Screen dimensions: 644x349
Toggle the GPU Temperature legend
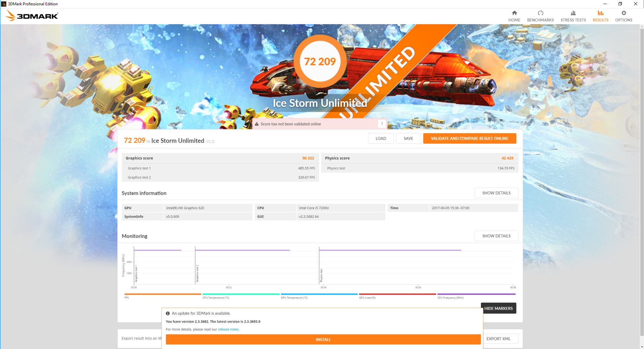319,296
